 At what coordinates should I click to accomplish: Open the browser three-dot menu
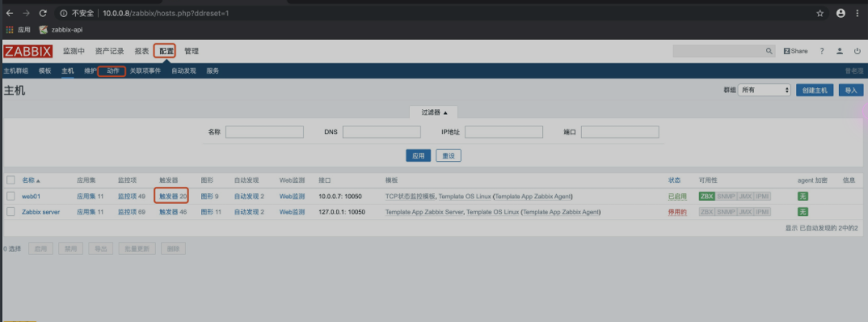tap(858, 13)
